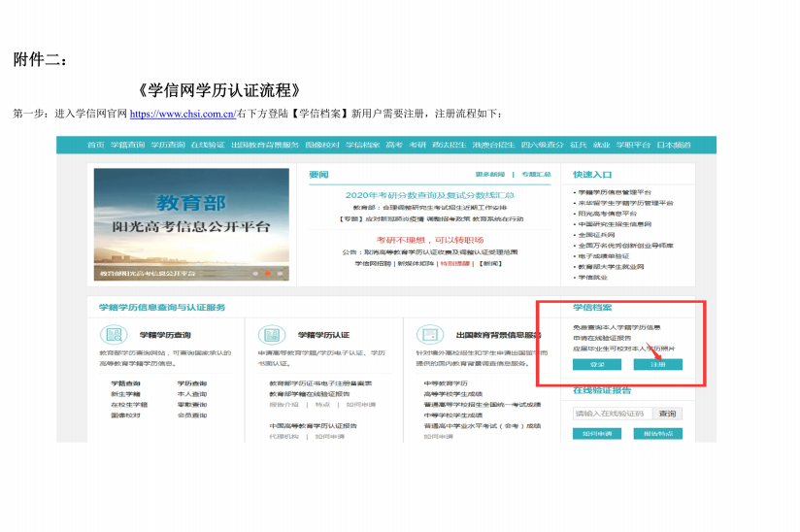
Task: Click 会员查询 under 学历查询
Action: coord(192,416)
